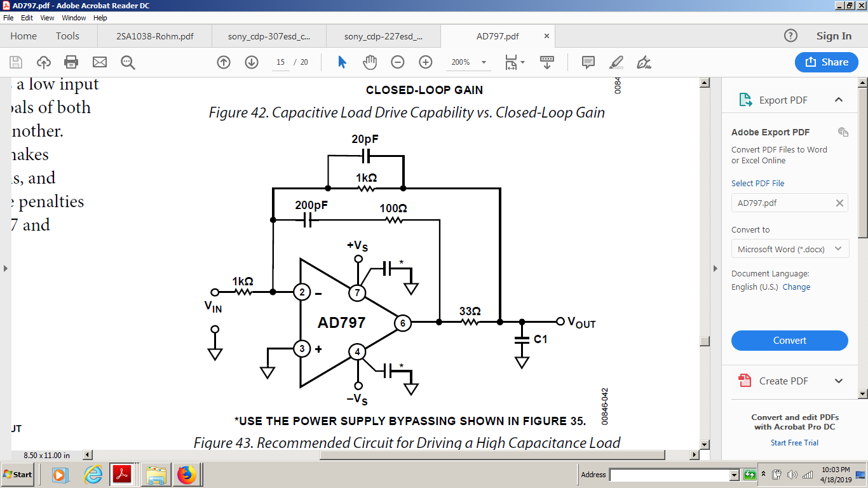The height and width of the screenshot is (488, 868).
Task: Click the Select PDF File link
Action: point(758,183)
